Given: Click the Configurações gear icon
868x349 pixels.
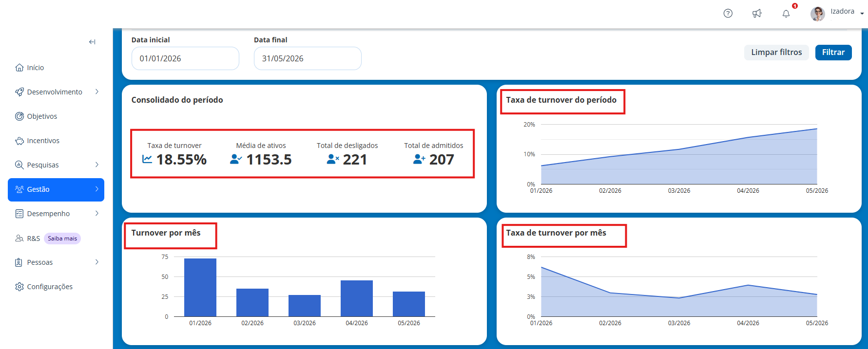Looking at the screenshot, I should pos(19,287).
